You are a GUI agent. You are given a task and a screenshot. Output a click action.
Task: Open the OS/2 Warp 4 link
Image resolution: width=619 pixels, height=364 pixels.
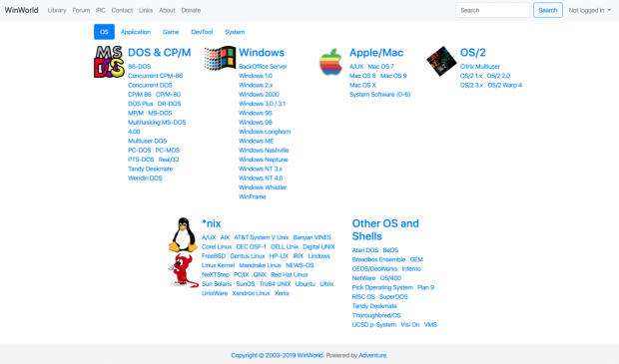[x=504, y=85]
